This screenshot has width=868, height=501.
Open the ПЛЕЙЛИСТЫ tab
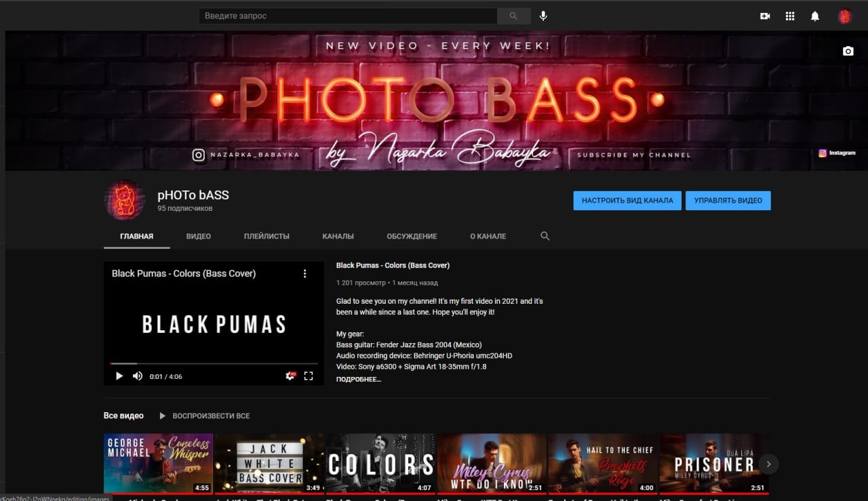267,236
